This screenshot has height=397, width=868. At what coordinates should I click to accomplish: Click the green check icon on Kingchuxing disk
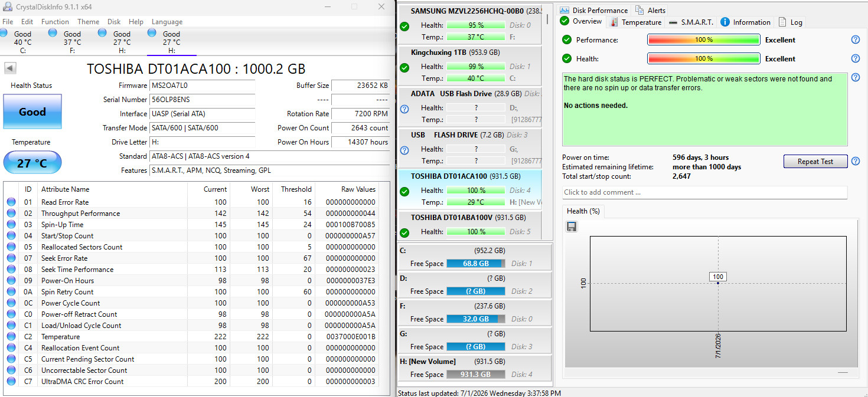pyautogui.click(x=404, y=67)
